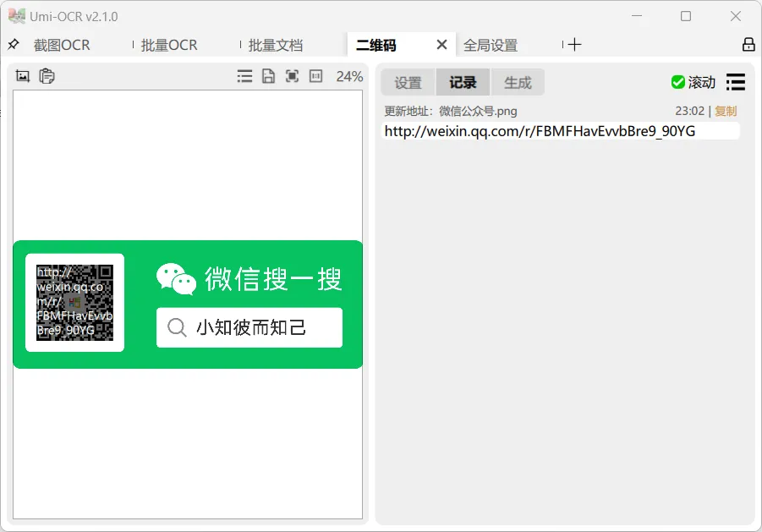
Task: Save the image with the save icon
Action: coord(268,76)
